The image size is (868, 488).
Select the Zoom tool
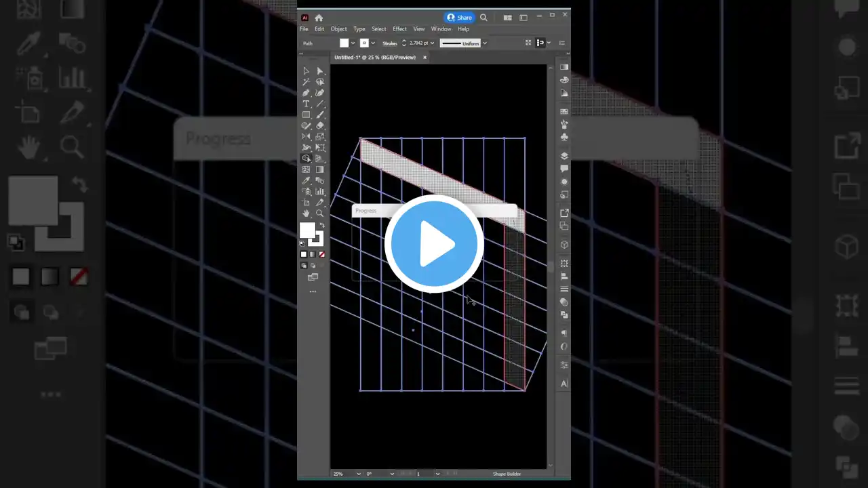point(319,213)
